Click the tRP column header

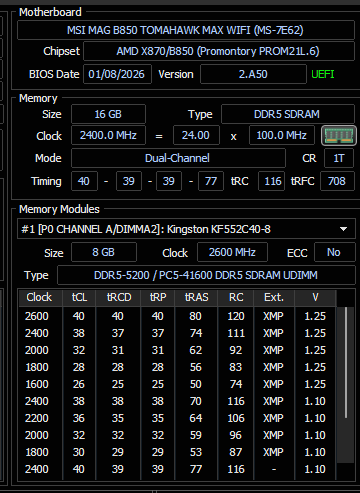(158, 297)
